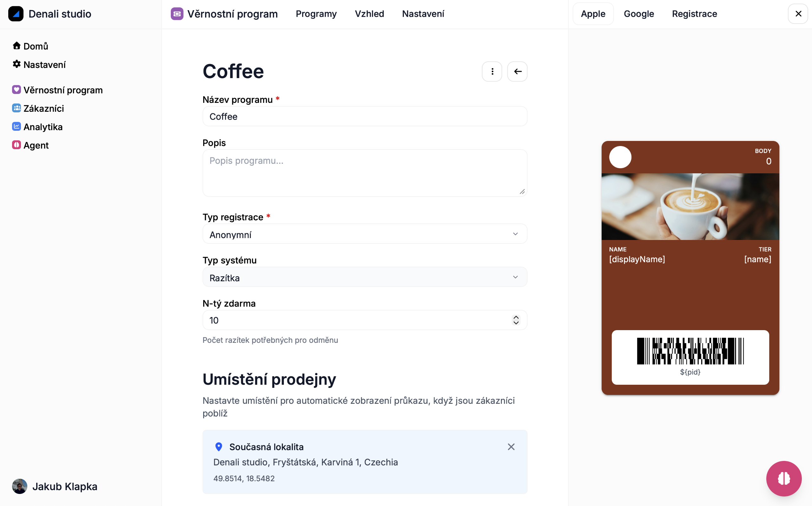Click the location pin icon next to Současná lokalita
812x506 pixels.
click(x=219, y=446)
